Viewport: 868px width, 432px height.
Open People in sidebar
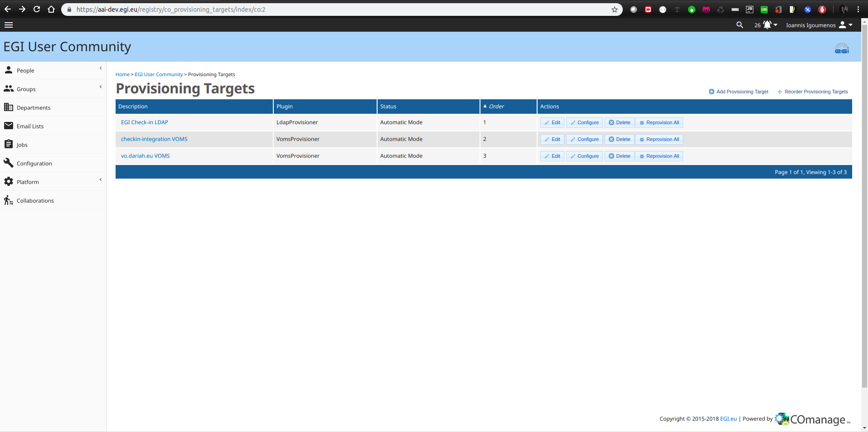click(x=53, y=70)
